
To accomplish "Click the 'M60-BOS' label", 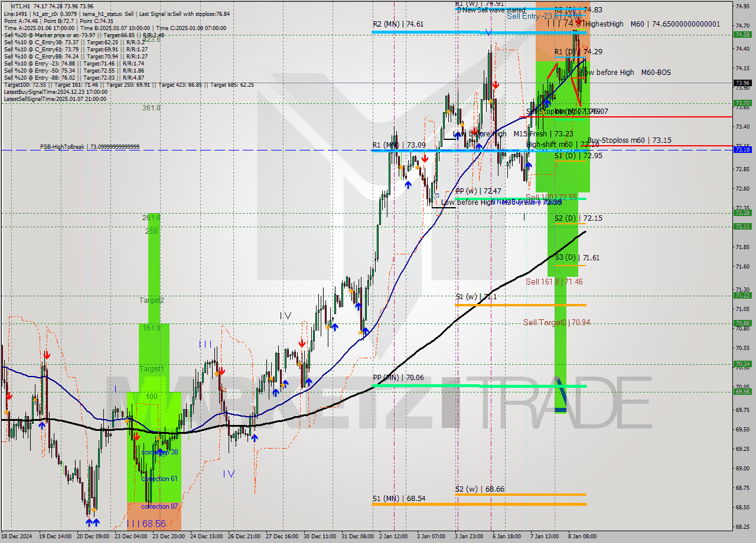I will 655,73.
